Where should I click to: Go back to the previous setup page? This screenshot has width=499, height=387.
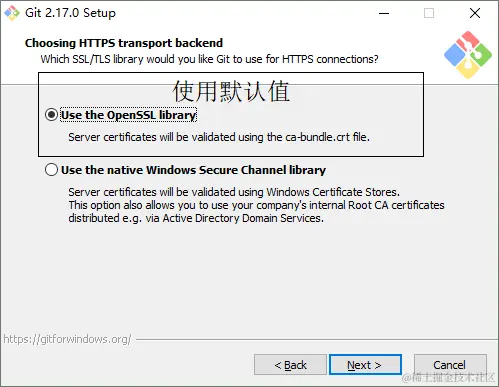point(290,365)
